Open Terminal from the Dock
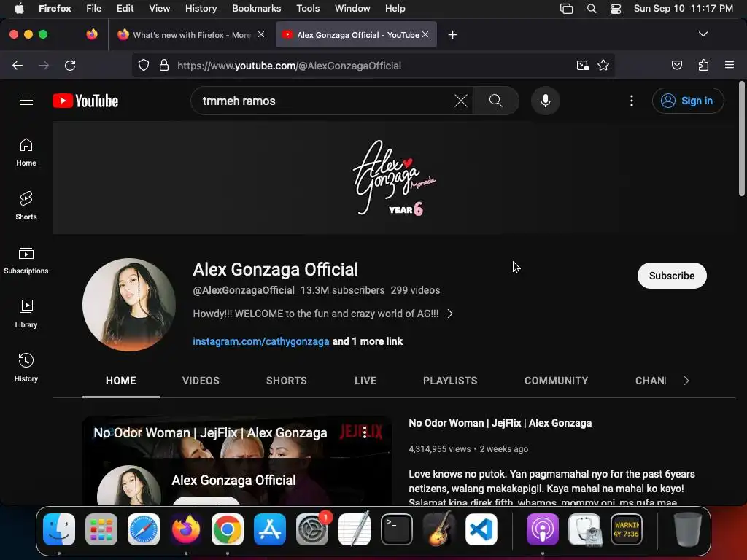The image size is (747, 560). point(396,529)
